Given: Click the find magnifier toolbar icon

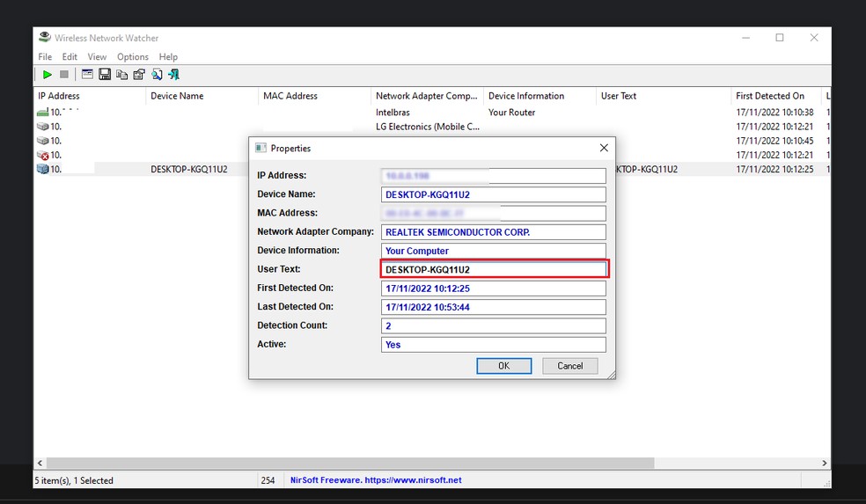Looking at the screenshot, I should coord(157,74).
